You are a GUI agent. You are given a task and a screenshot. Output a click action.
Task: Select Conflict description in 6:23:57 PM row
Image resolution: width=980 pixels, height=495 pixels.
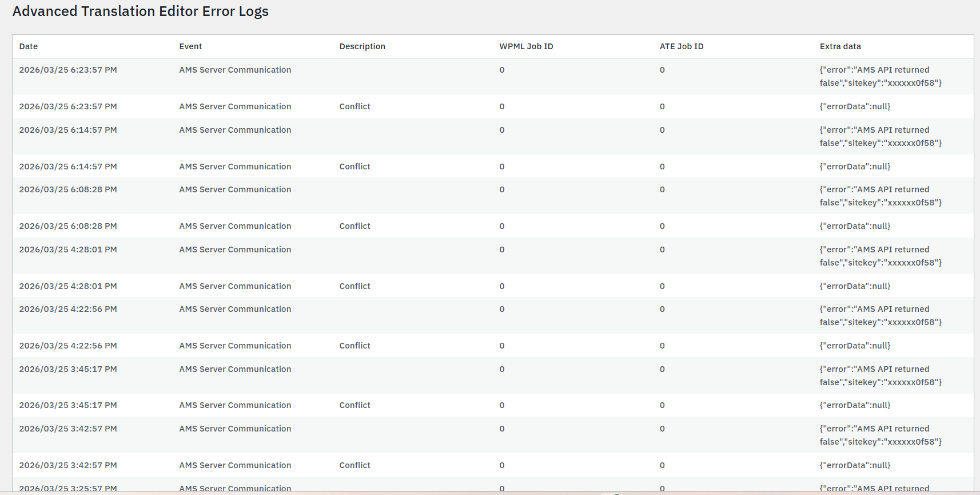(354, 106)
